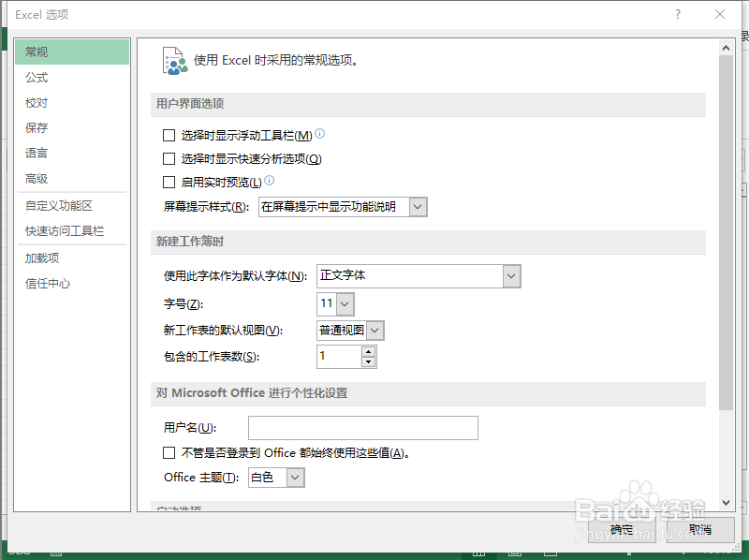
Task: Check 不管是否登录到 Office 都始终使用这些值
Action: (169, 452)
